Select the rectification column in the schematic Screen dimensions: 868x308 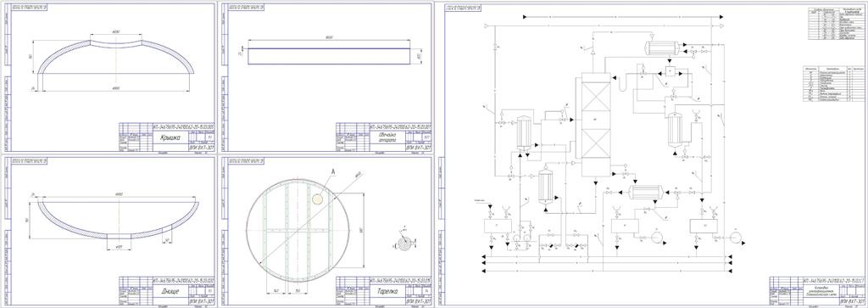click(595, 127)
